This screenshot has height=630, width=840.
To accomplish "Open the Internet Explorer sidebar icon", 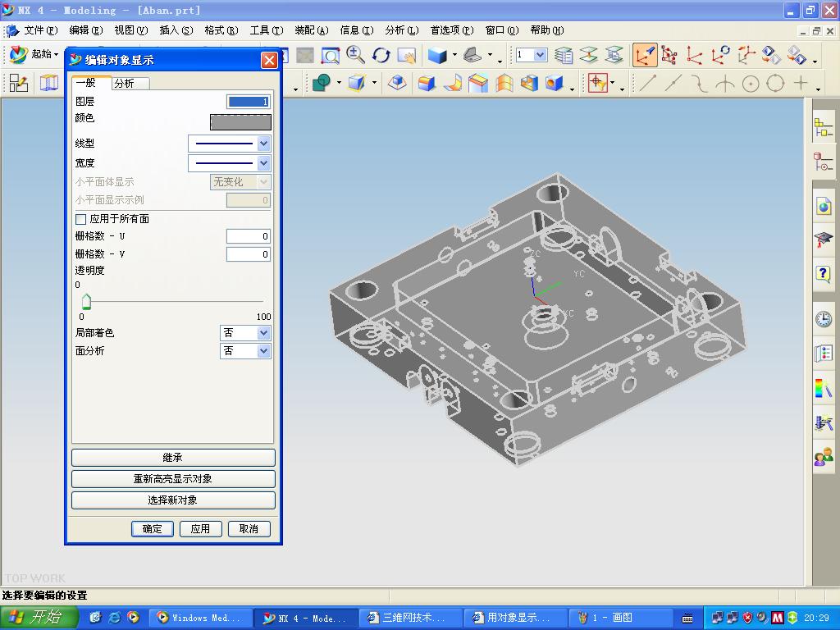I will [x=824, y=206].
